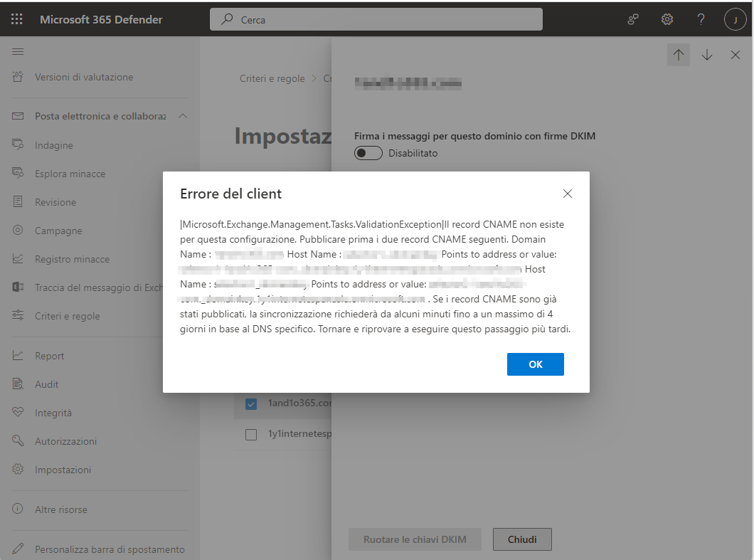
Task: Click the Indagine sidebar icon
Action: (18, 145)
